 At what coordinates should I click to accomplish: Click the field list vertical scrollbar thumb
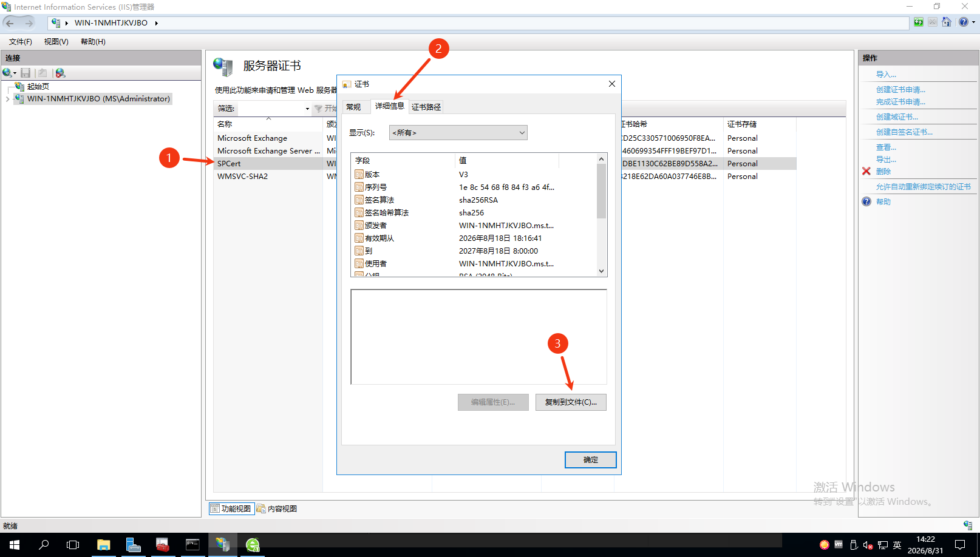601,191
